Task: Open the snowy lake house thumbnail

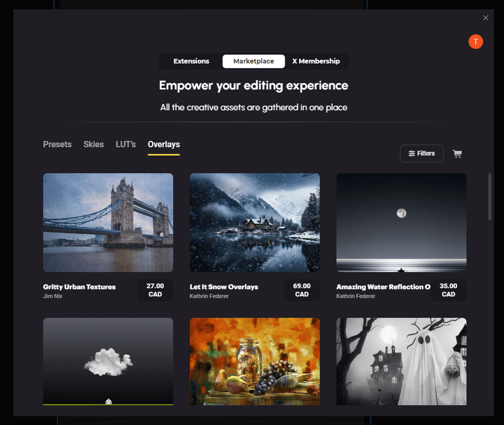Action: pos(255,223)
